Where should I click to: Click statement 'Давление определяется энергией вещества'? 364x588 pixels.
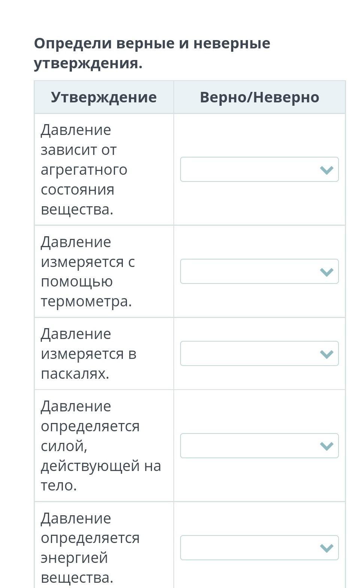(x=90, y=548)
